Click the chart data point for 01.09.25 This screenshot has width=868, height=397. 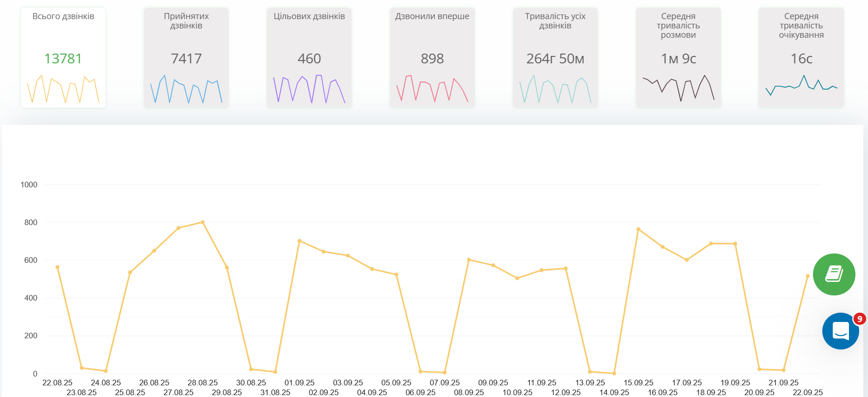click(299, 241)
